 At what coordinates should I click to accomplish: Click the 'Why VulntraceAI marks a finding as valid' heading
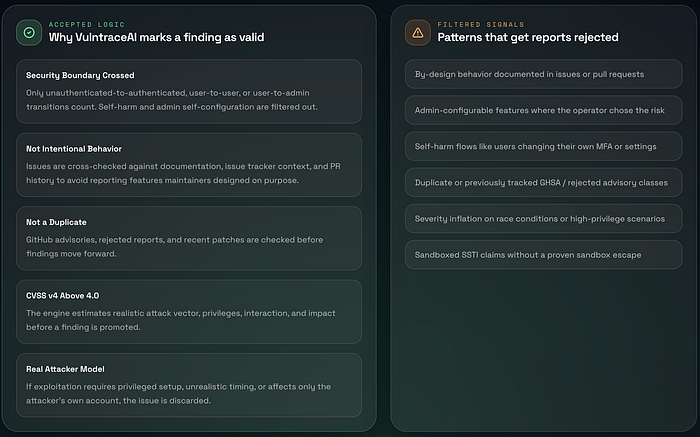pyautogui.click(x=156, y=37)
